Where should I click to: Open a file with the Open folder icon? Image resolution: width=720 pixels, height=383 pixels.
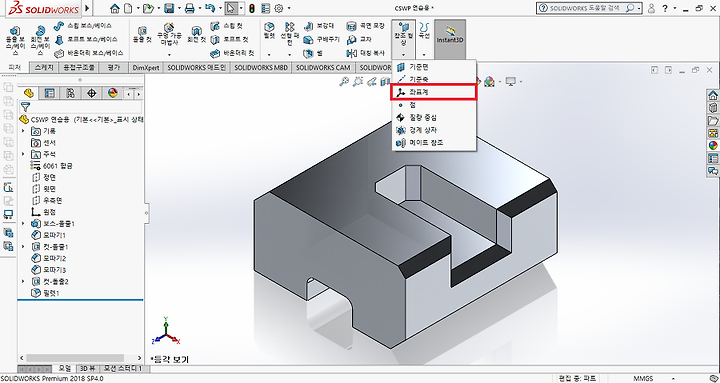coord(148,8)
